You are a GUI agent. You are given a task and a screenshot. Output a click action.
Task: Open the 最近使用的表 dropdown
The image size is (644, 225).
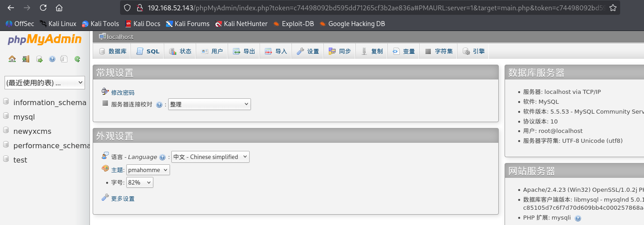click(45, 83)
